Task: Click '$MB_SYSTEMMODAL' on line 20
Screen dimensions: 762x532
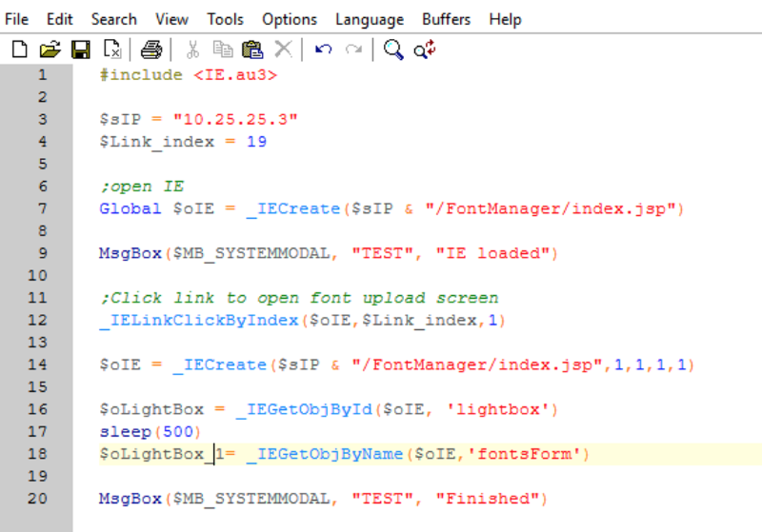Action: pyautogui.click(x=251, y=499)
